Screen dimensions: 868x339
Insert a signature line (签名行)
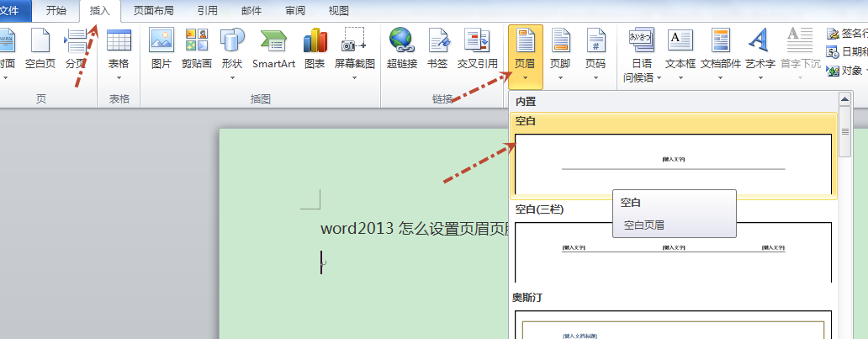847,34
